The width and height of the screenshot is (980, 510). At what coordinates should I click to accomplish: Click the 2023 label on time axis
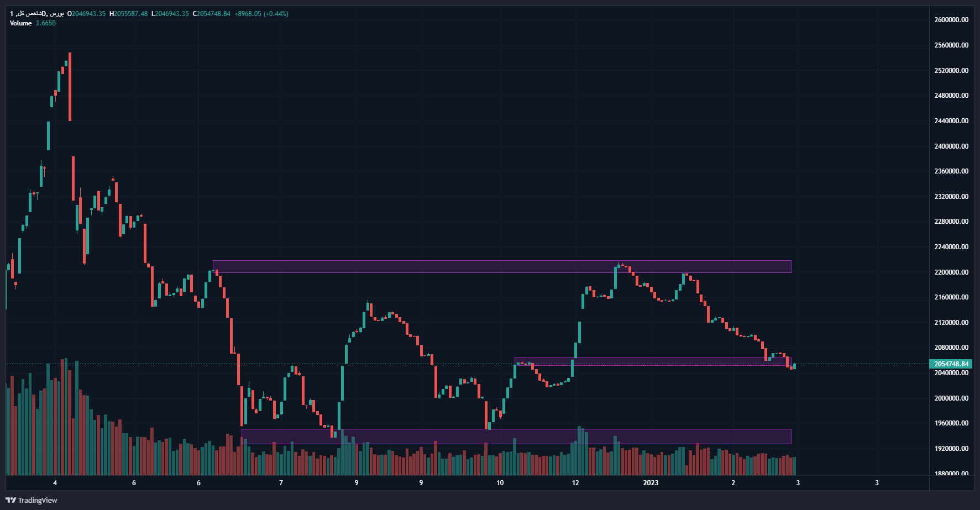[651, 483]
